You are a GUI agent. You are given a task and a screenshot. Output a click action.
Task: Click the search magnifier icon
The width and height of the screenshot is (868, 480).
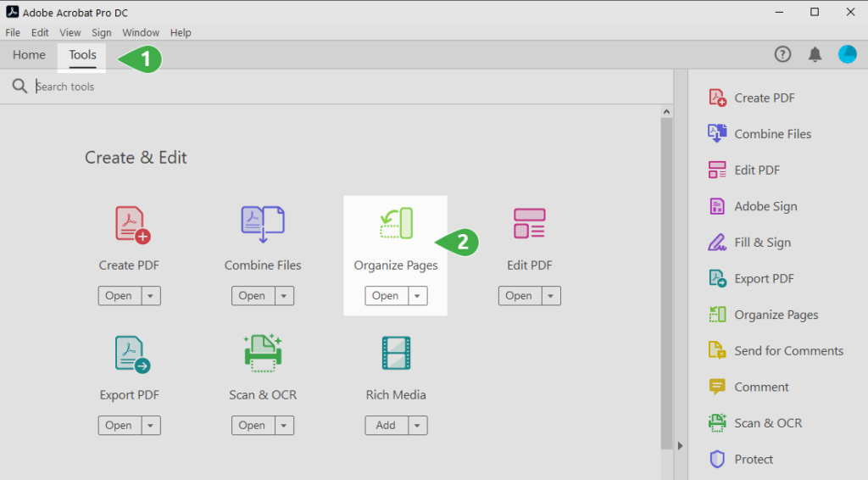coord(20,86)
